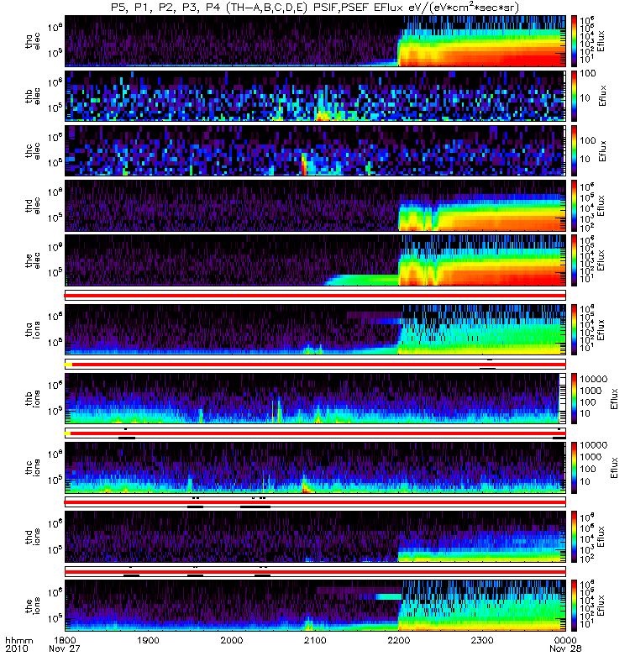Open the 'the elec' spectrogram panel
630x672 pixels.
click(x=315, y=260)
